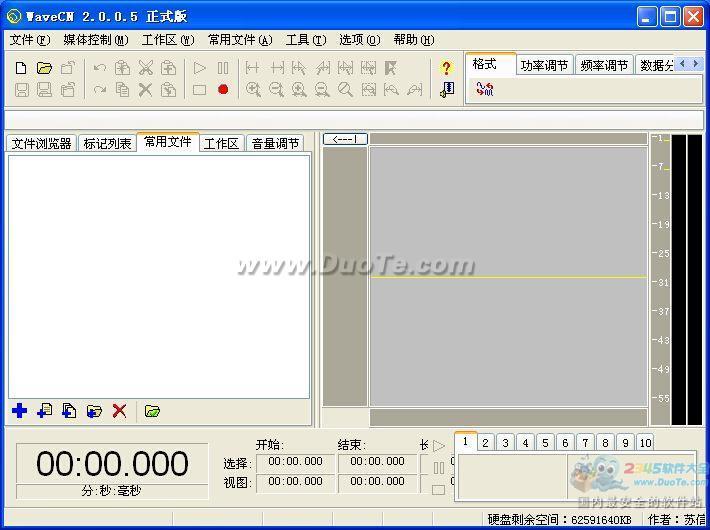Add a common file with blue plus icon
The image size is (710, 530).
[x=19, y=411]
